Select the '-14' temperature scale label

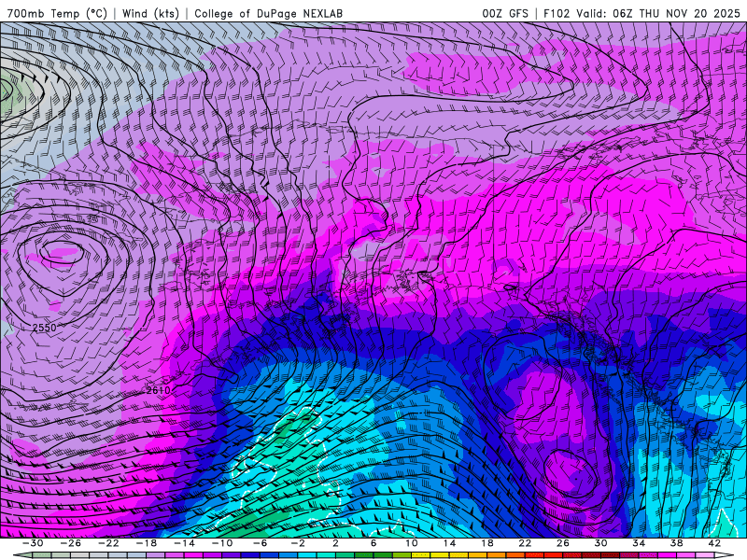184,543
